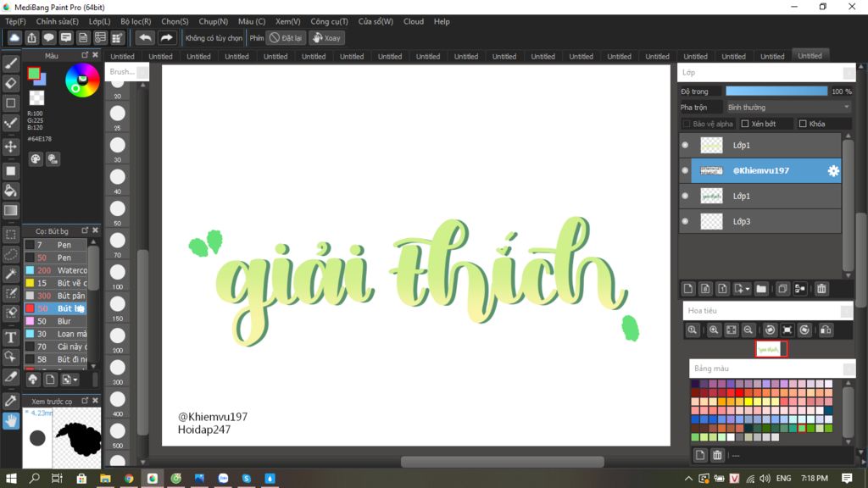868x488 pixels.
Task: Adjust the Độ trong opacity slider
Action: point(776,91)
